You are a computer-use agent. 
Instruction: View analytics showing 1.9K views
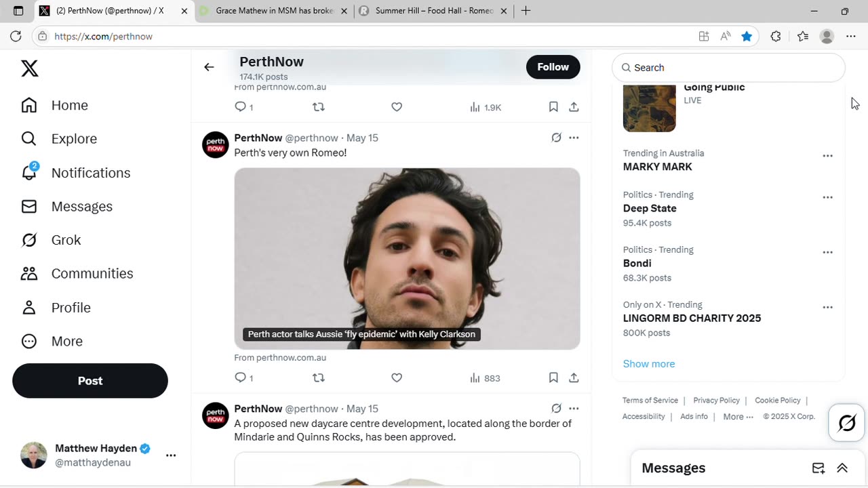[x=485, y=107]
